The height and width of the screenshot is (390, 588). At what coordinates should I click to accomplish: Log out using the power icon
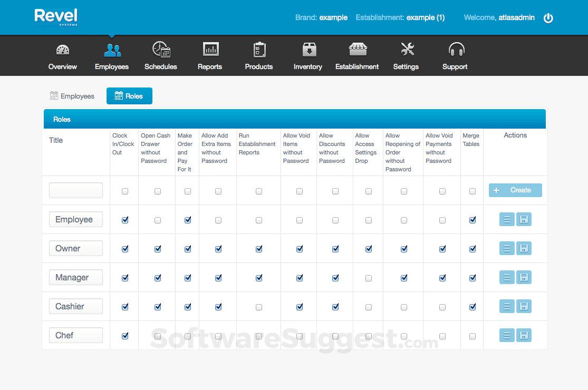click(548, 17)
